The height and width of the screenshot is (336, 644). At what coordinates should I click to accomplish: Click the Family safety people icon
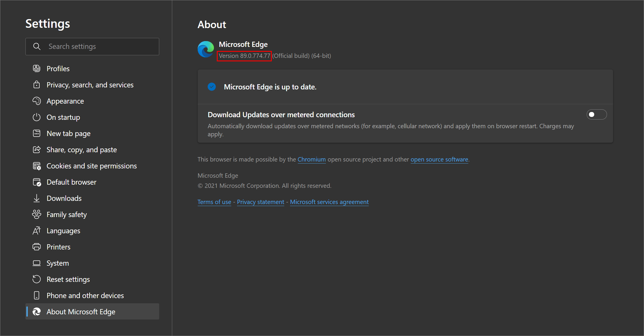[36, 214]
